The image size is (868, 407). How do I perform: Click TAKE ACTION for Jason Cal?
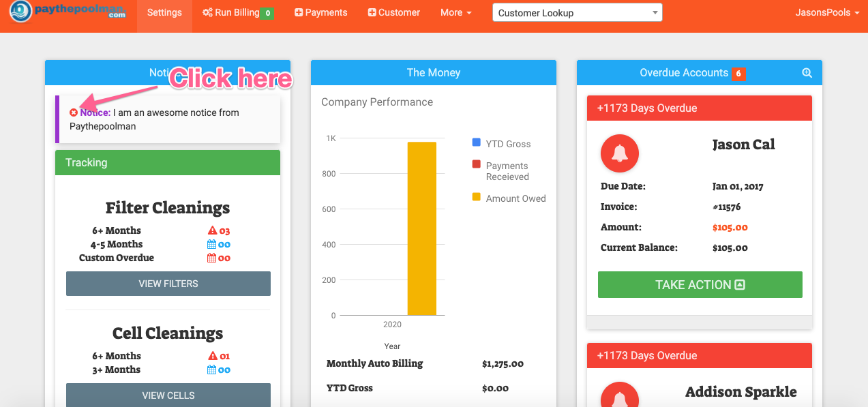pyautogui.click(x=700, y=285)
